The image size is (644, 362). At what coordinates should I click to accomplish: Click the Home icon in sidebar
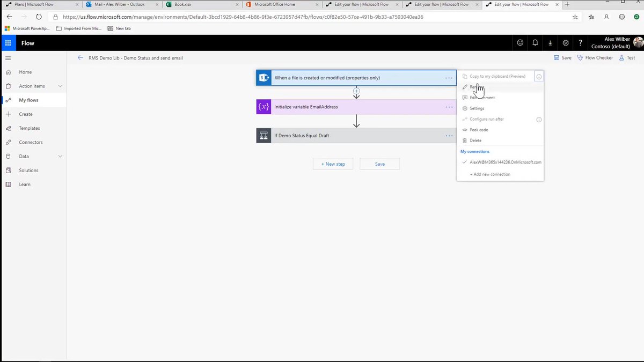pyautogui.click(x=8, y=72)
